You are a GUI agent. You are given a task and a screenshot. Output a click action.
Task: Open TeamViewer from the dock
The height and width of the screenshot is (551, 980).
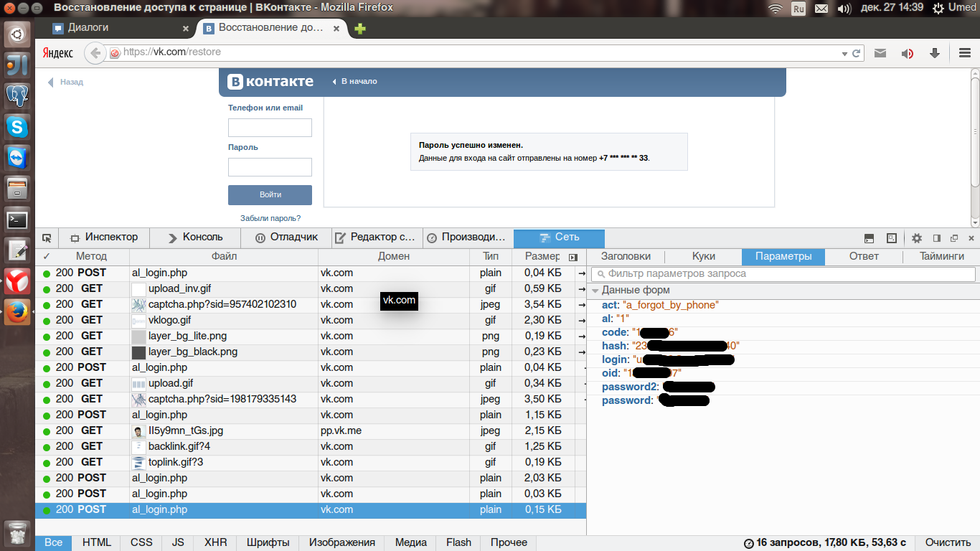pyautogui.click(x=17, y=157)
